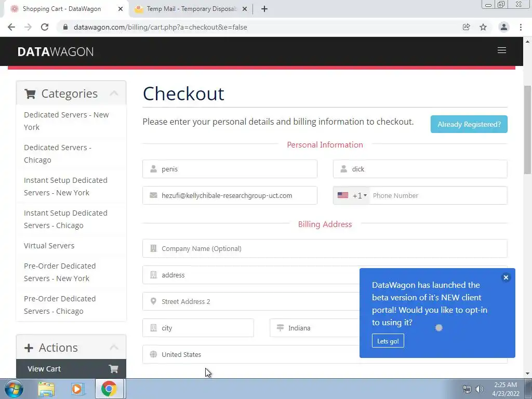Open the Chrome three-dot menu
Viewport: 532px width, 399px height.
coord(521,27)
